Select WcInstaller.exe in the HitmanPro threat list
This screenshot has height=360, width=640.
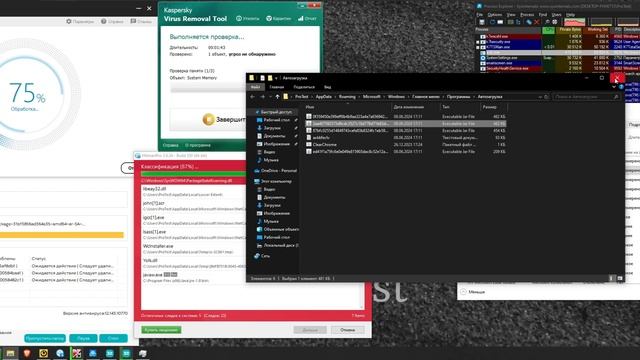click(x=158, y=246)
